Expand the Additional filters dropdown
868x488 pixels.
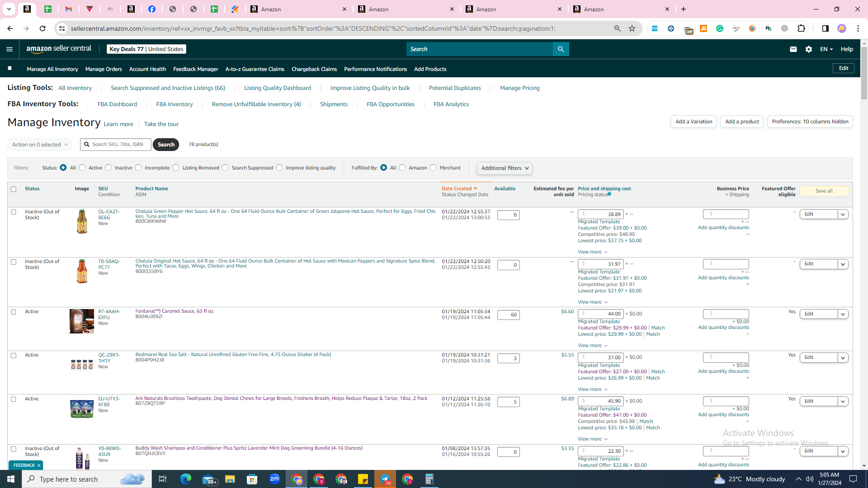pos(505,168)
